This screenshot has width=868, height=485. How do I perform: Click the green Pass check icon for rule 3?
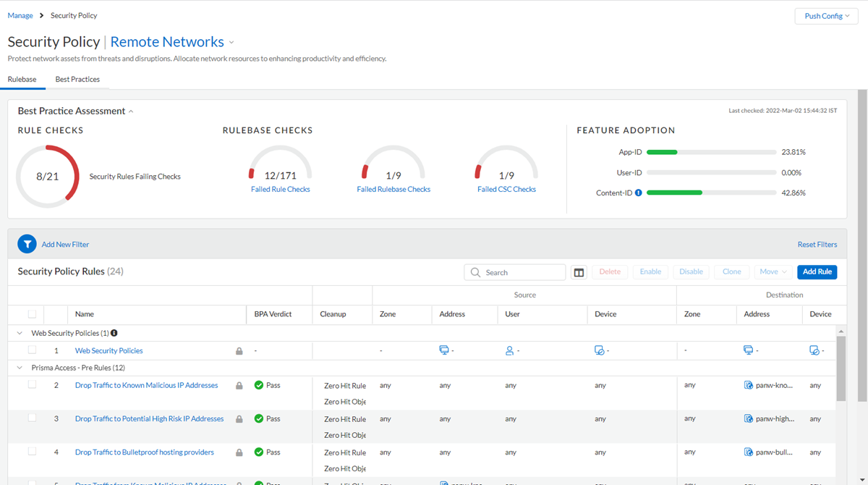259,419
